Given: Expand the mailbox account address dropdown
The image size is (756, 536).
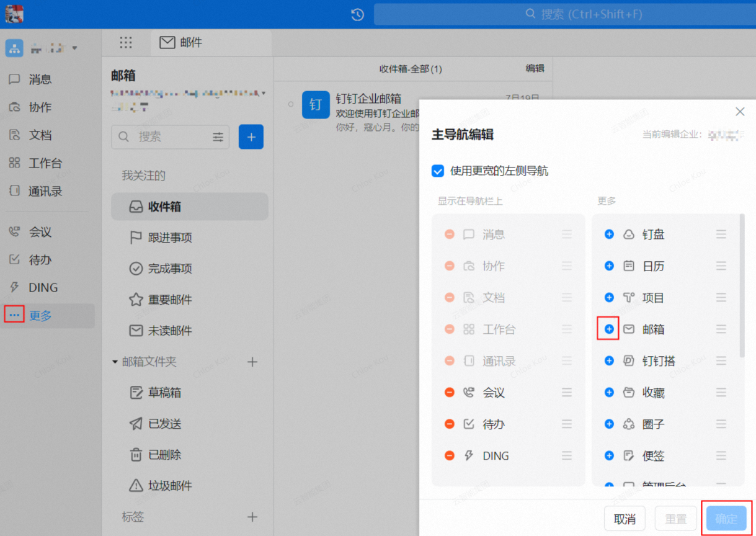Looking at the screenshot, I should pyautogui.click(x=264, y=93).
